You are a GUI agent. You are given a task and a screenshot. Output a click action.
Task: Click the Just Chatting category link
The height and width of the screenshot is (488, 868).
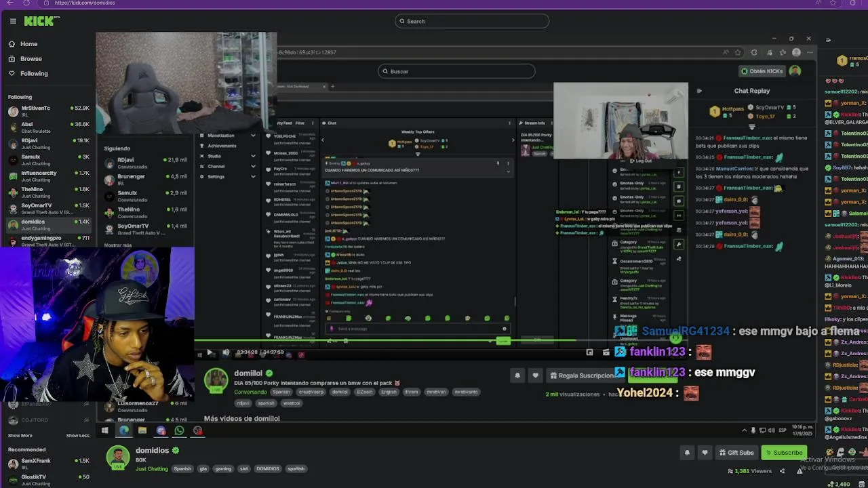point(152,469)
